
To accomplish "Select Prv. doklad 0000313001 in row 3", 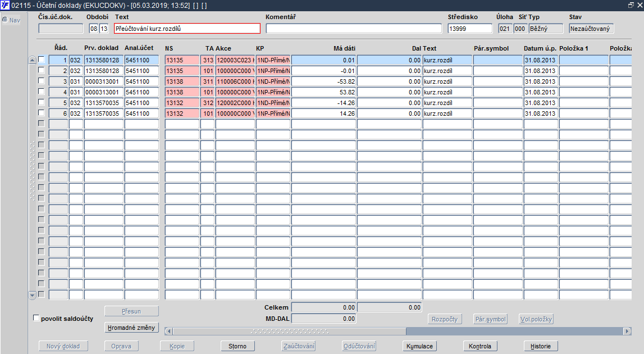I will (104, 81).
